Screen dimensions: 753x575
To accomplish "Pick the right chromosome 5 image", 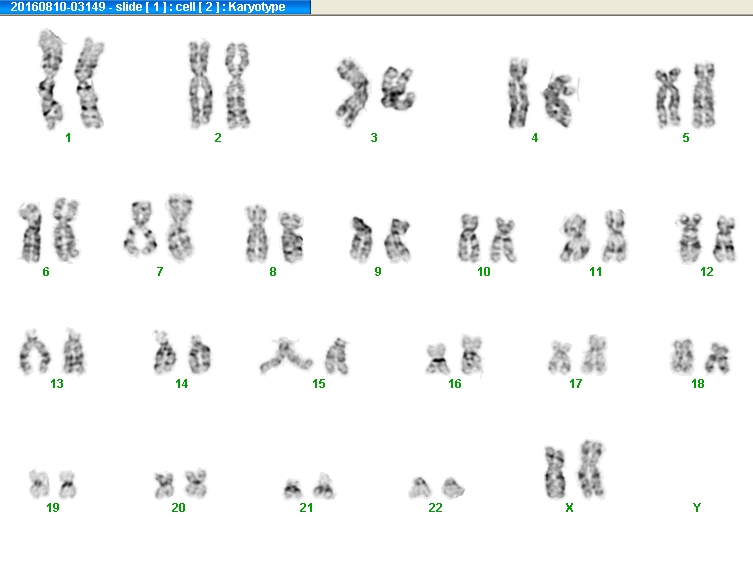I will pos(704,95).
